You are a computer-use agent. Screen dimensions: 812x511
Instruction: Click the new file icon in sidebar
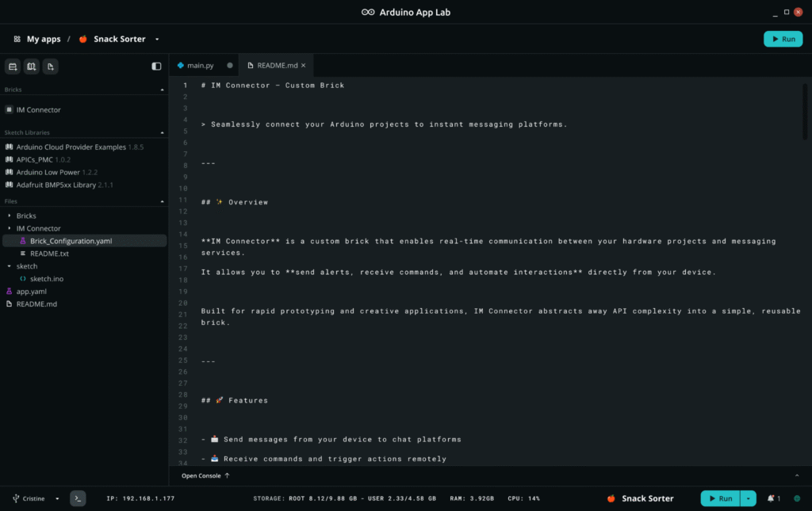tap(50, 67)
